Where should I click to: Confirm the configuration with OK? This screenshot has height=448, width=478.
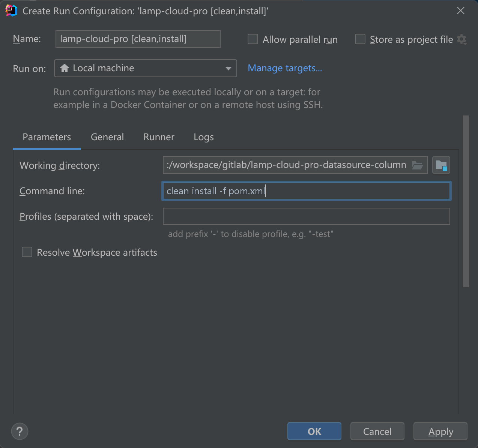(314, 432)
